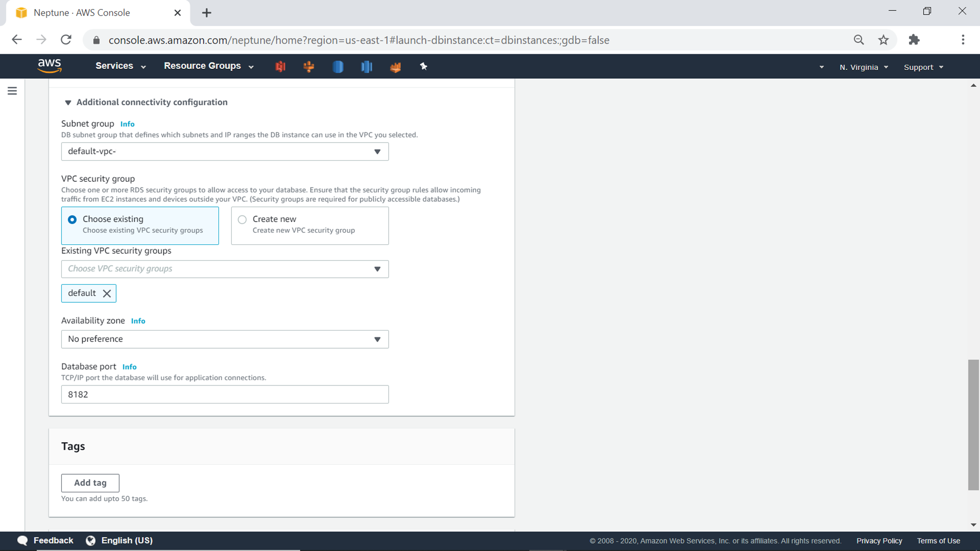Remove the default security group tag
Screen dimensions: 980x551
(x=107, y=293)
